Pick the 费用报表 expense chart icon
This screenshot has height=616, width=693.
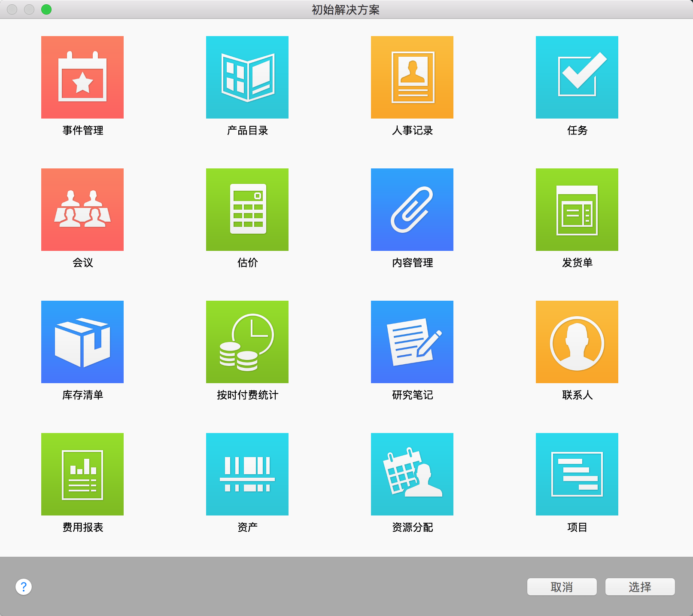click(82, 474)
